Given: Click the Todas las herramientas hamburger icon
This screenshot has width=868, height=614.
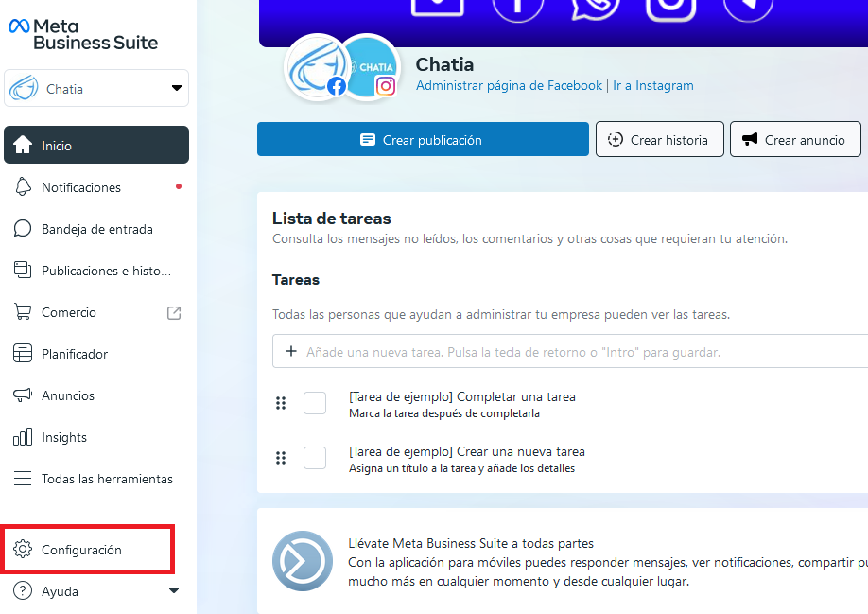Looking at the screenshot, I should (23, 478).
